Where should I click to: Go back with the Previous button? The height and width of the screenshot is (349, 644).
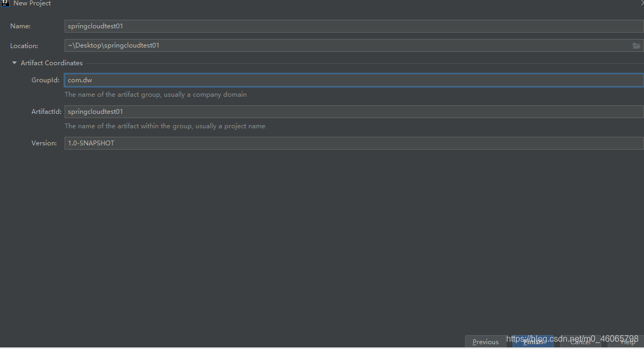tap(485, 342)
